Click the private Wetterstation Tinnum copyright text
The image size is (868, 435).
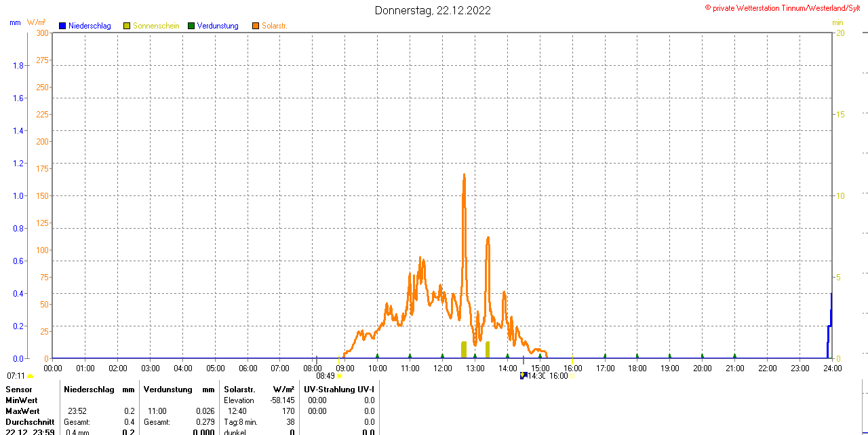point(785,8)
